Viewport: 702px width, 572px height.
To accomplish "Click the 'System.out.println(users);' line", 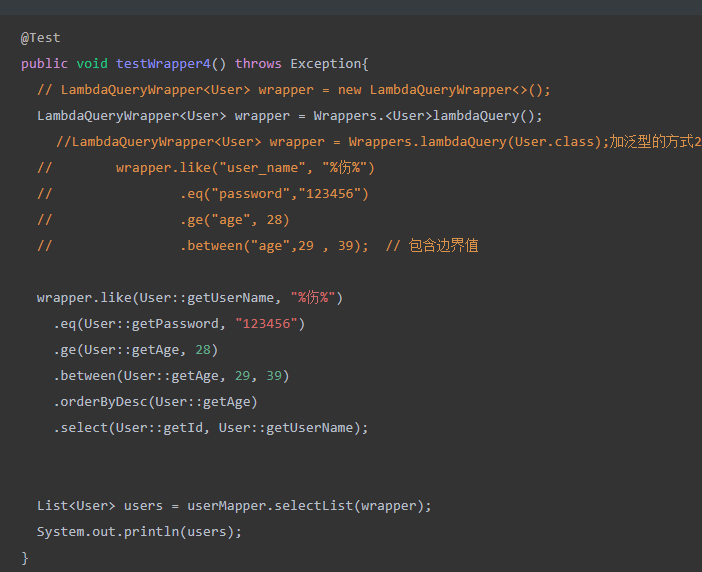I will click(x=139, y=531).
